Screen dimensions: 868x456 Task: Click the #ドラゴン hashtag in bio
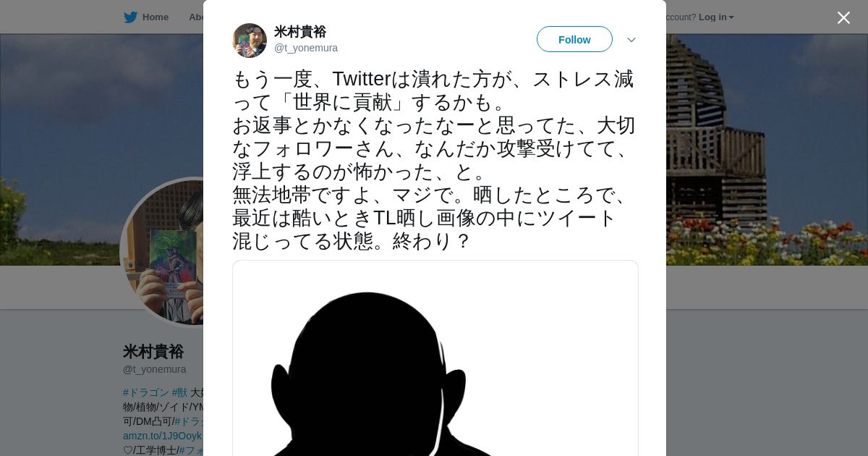[146, 392]
